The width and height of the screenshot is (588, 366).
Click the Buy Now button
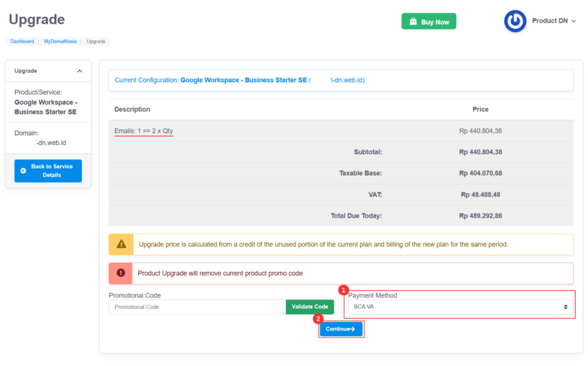[x=429, y=21]
